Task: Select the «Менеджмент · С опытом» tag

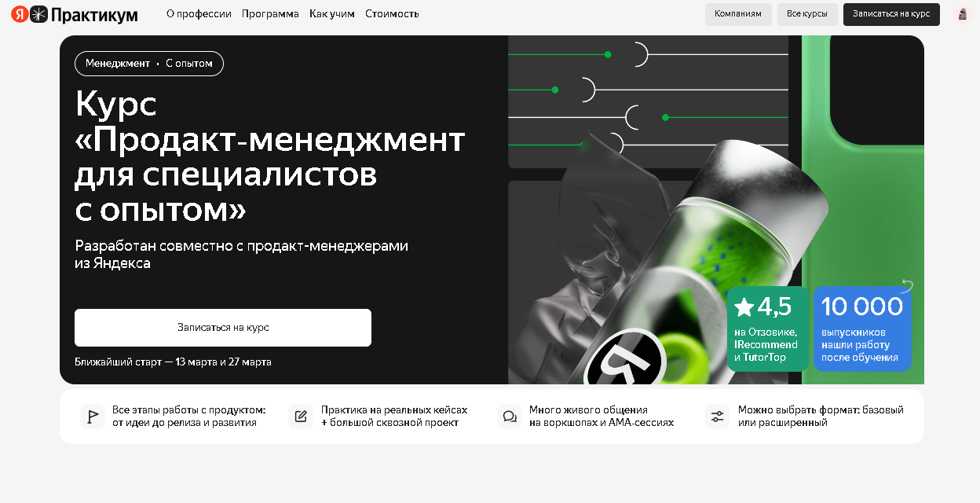Action: pos(149,64)
